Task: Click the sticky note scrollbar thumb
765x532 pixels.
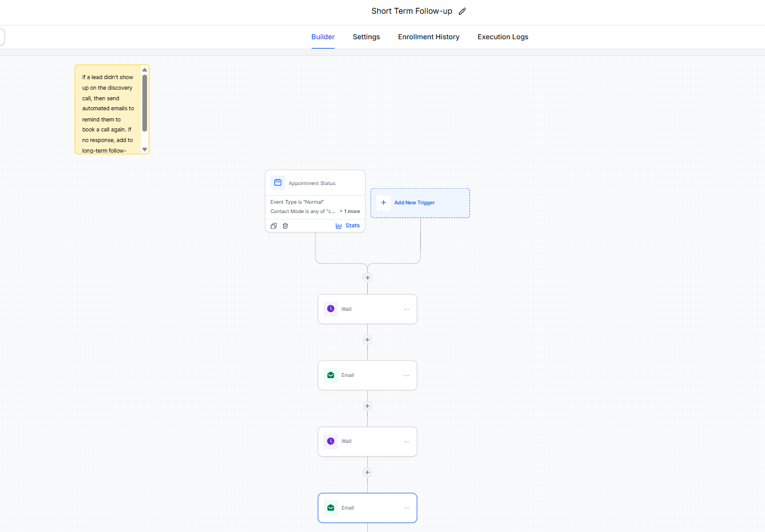Action: [x=145, y=103]
